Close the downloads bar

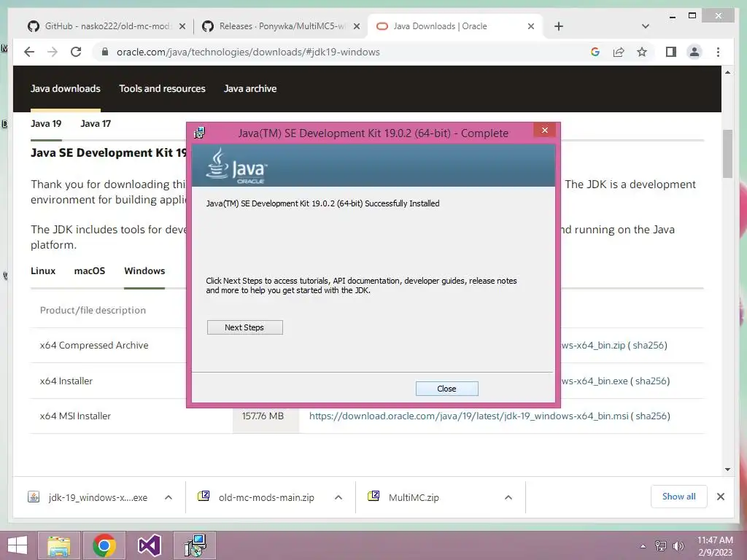(720, 497)
